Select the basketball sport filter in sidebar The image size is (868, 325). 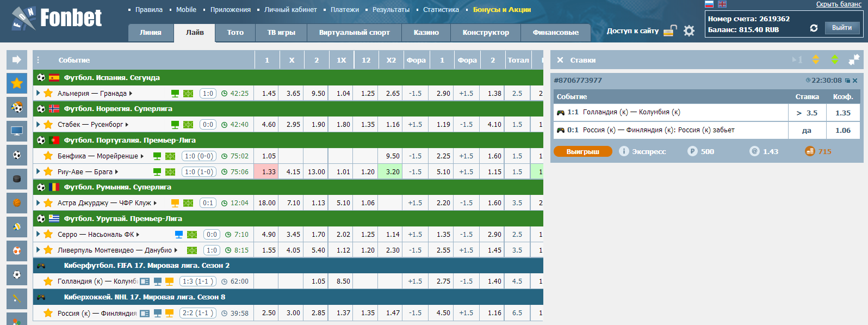click(17, 203)
